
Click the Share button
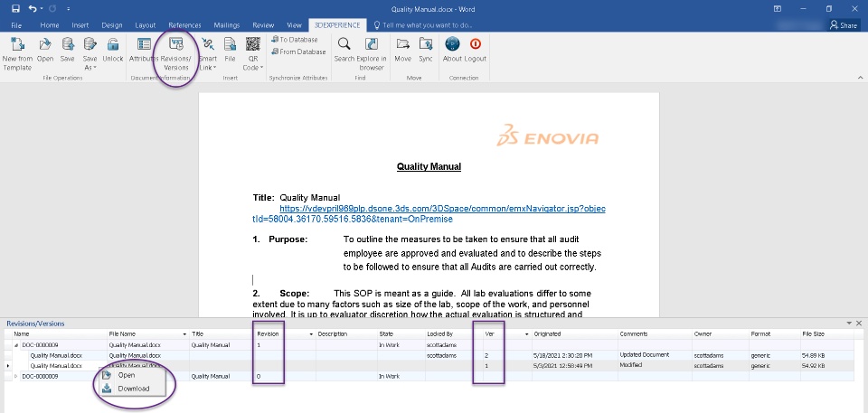(844, 25)
